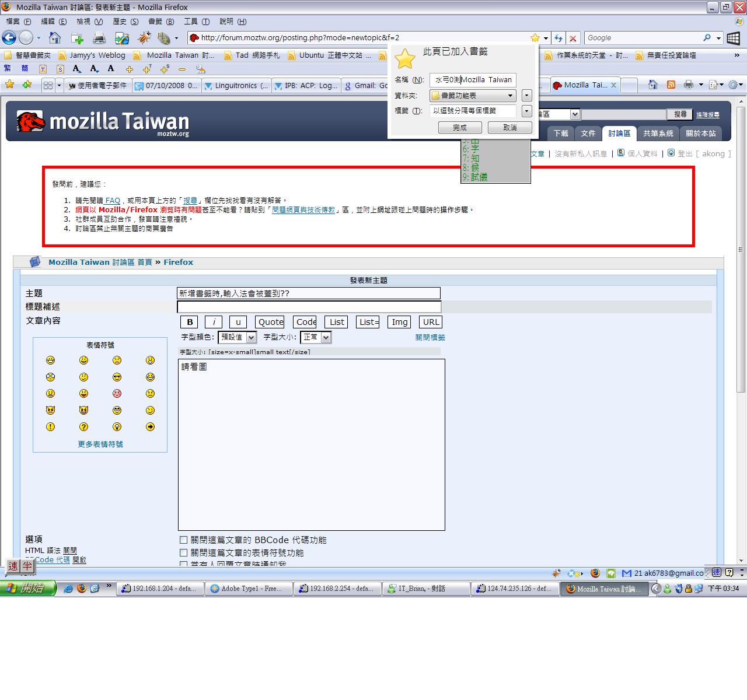Click the URL BBCode button

pyautogui.click(x=431, y=322)
